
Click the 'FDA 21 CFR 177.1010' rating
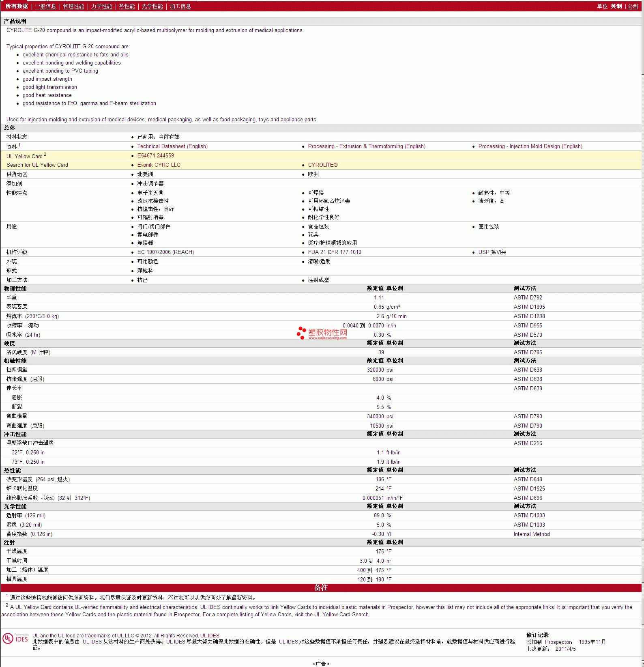coord(335,252)
